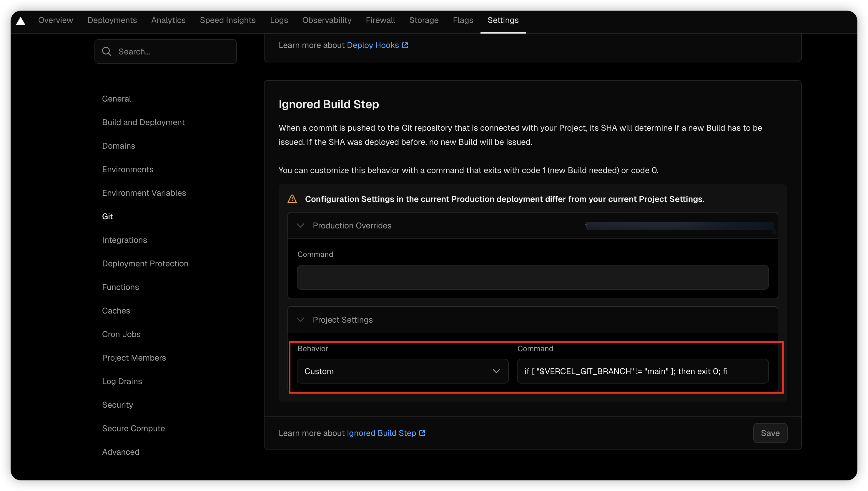
Task: Collapse the Production Overrides section
Action: (x=300, y=225)
